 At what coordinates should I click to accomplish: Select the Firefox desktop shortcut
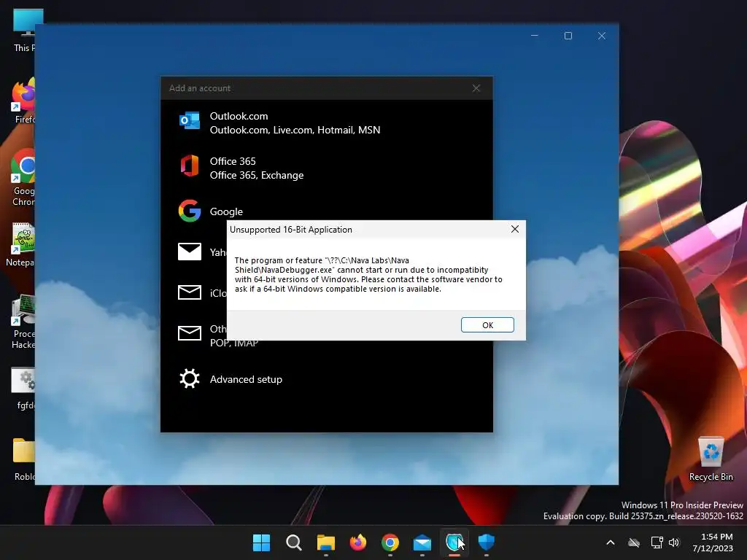point(24,101)
